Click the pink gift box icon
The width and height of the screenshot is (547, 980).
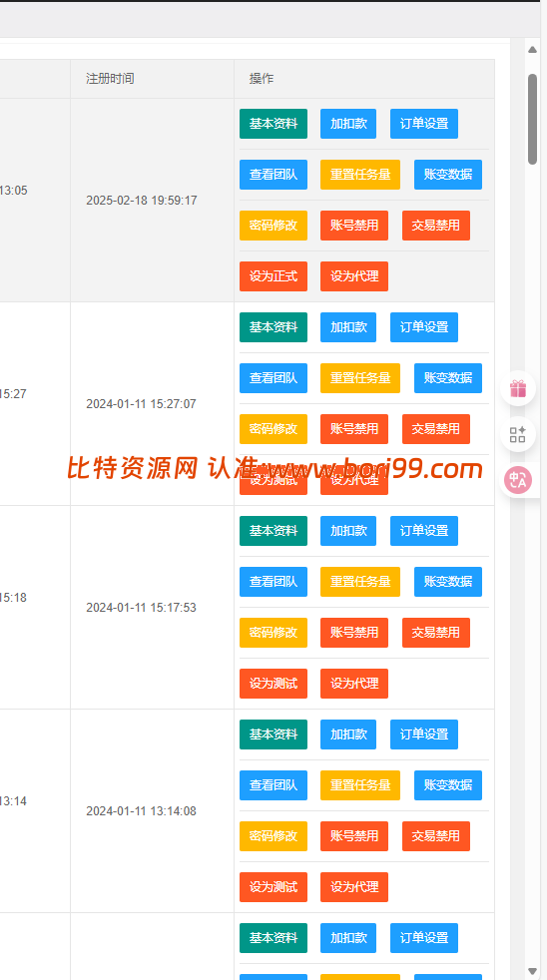coord(518,389)
